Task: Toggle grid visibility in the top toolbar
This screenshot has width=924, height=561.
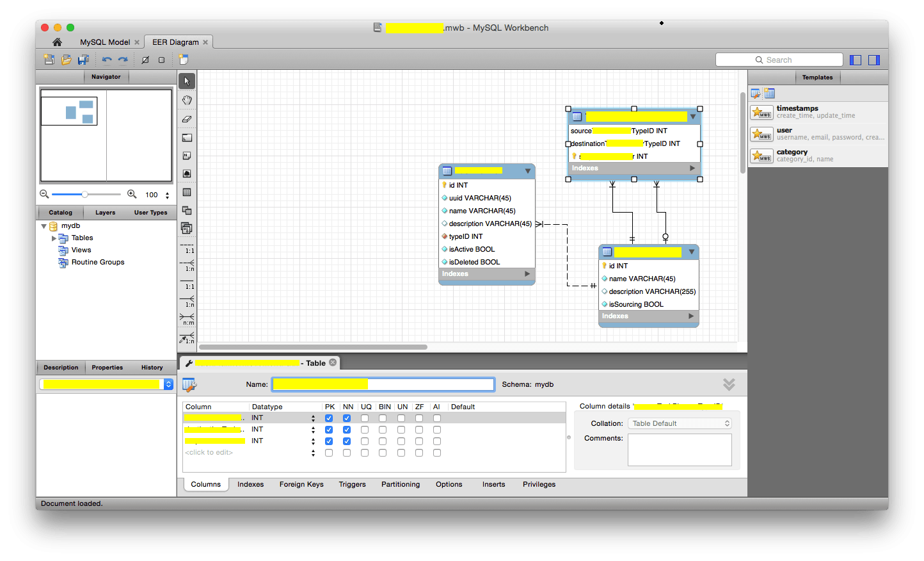Action: coord(161,60)
